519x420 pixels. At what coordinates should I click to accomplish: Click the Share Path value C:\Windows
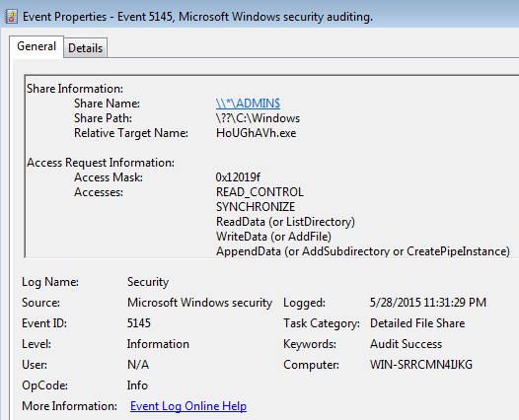point(258,118)
